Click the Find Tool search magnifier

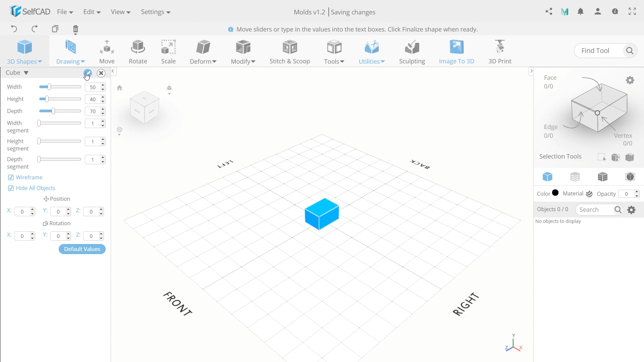click(x=630, y=51)
